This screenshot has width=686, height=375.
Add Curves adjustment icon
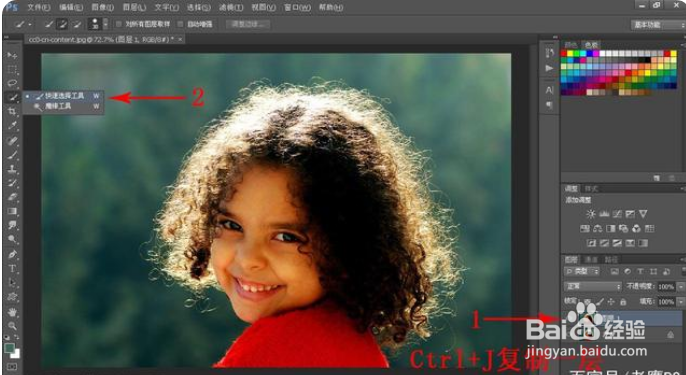[617, 214]
